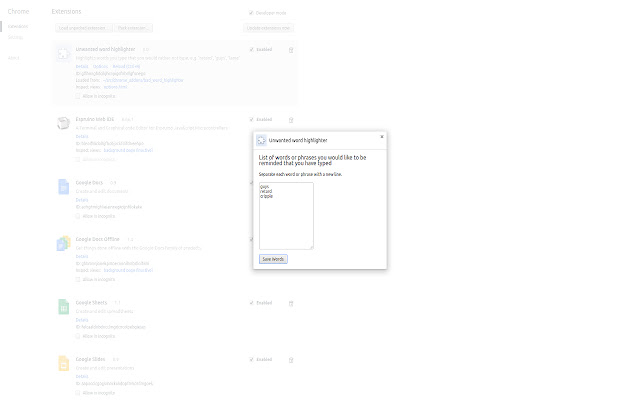Toggle Allow in incognito for Unwanted word highlighter
The image size is (640, 400).
pos(78,96)
